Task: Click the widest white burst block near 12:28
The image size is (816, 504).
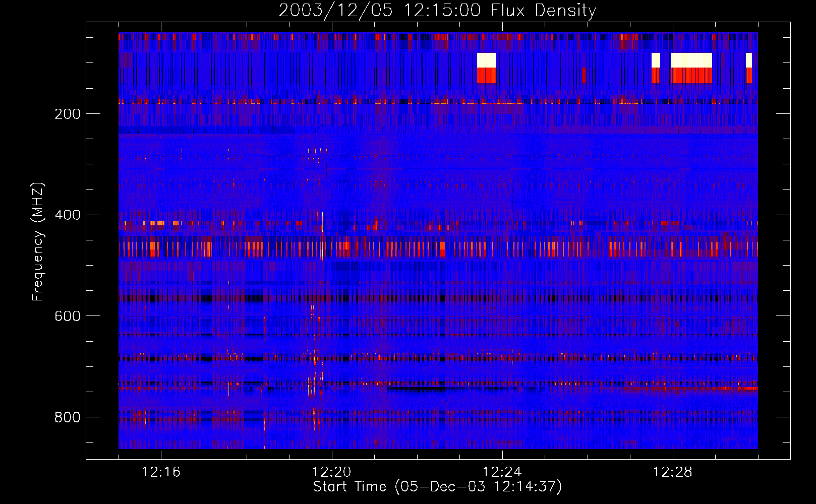Action: [x=691, y=60]
